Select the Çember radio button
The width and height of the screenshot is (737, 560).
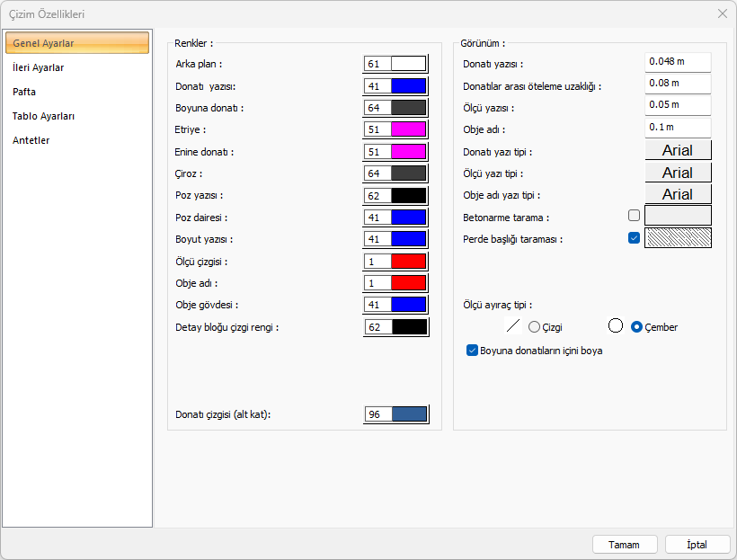(x=637, y=327)
